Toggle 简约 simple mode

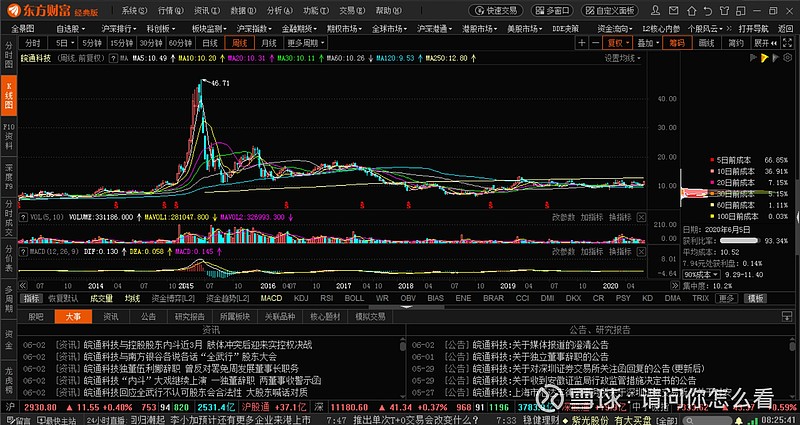(x=736, y=43)
